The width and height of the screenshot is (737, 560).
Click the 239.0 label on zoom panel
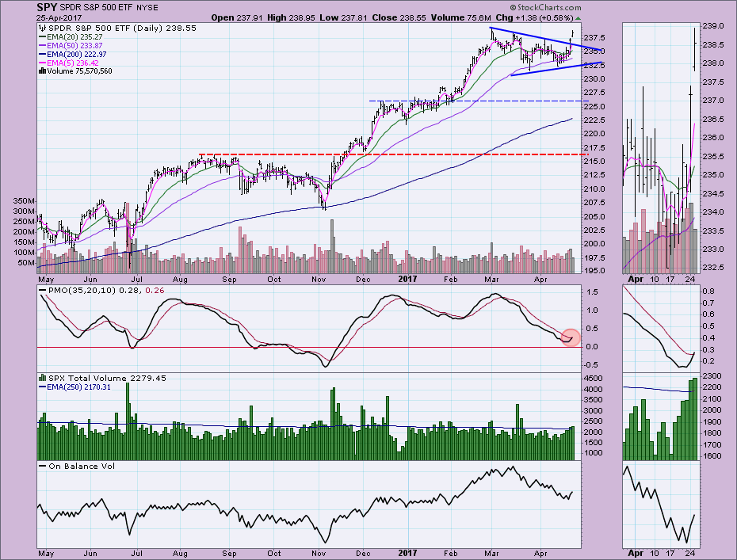(x=713, y=26)
